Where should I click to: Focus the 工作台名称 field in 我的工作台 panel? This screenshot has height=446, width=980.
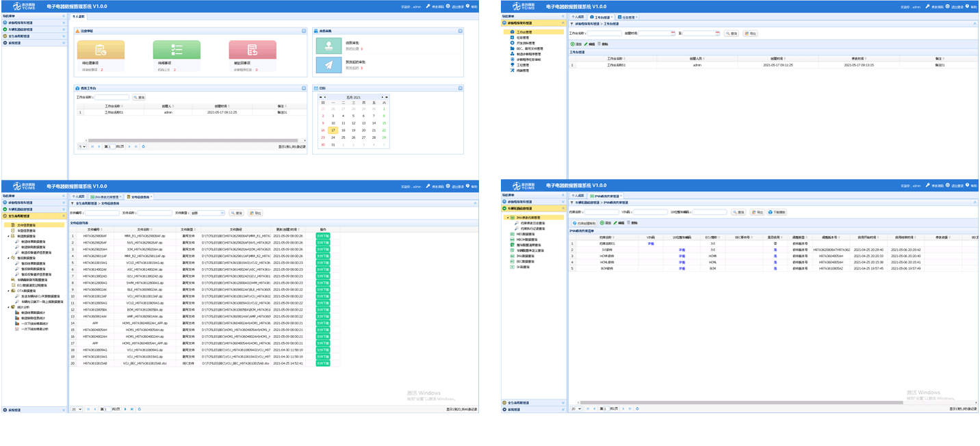(x=111, y=97)
